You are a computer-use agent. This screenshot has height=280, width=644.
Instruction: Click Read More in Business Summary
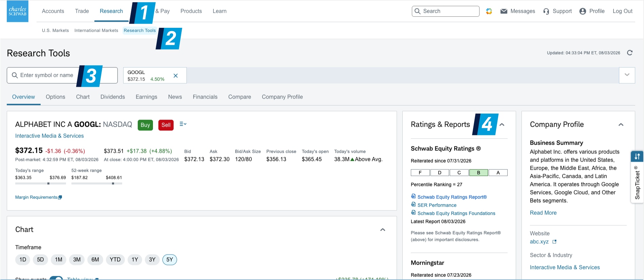[x=543, y=213]
